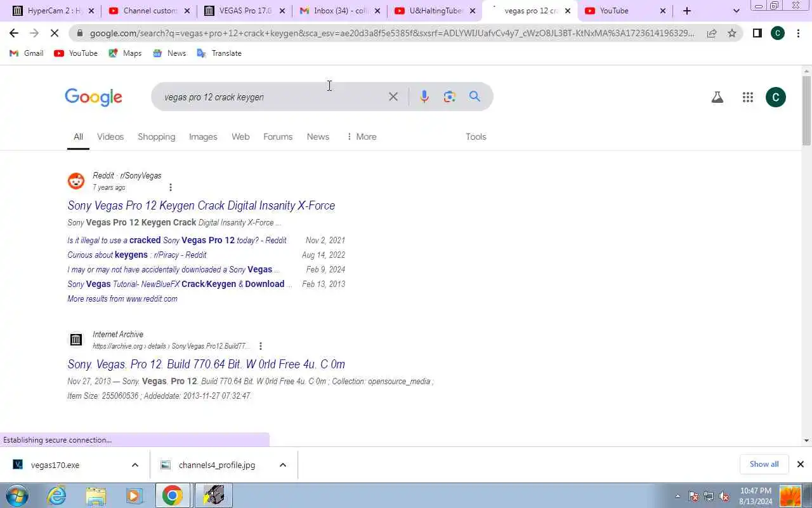Open Google account avatar on page
Screen dimensions: 812x508
click(x=776, y=97)
